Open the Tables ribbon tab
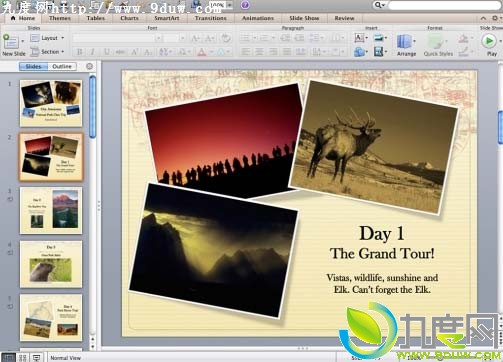This screenshot has height=362, width=503. coord(96,18)
